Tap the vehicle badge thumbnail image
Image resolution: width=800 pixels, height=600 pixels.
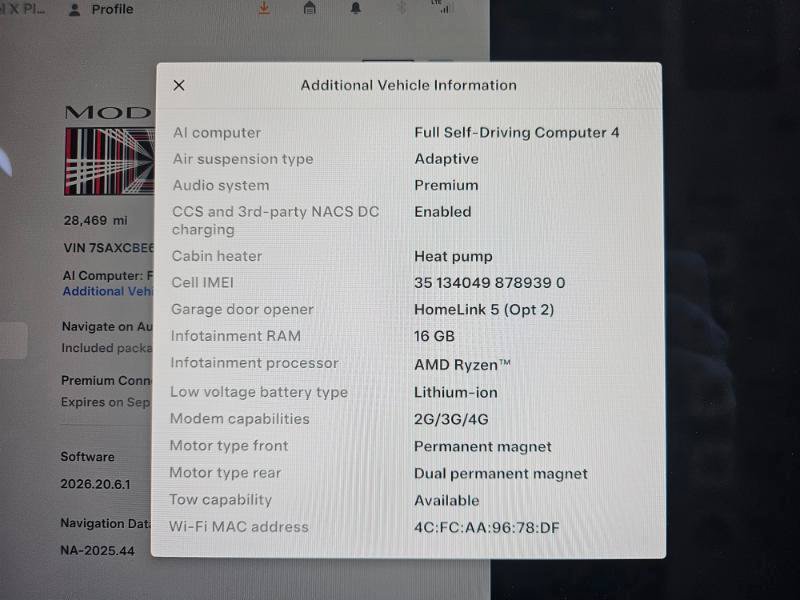click(x=109, y=161)
